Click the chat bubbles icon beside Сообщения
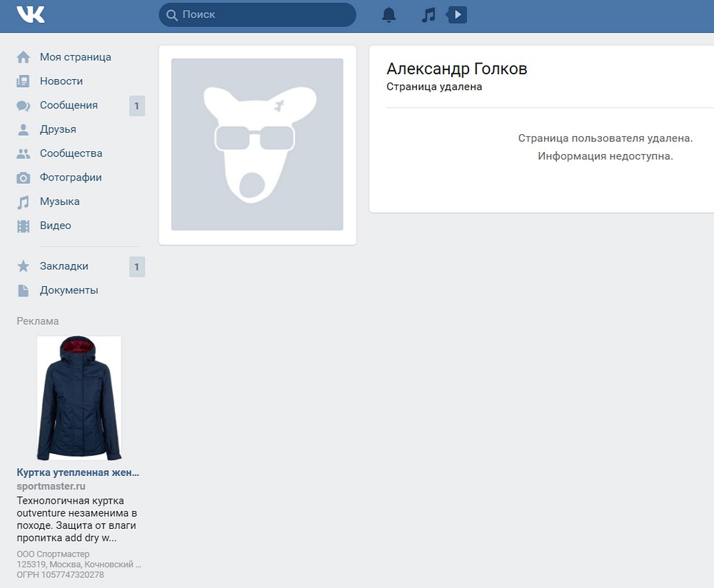714x588 pixels. click(x=24, y=106)
